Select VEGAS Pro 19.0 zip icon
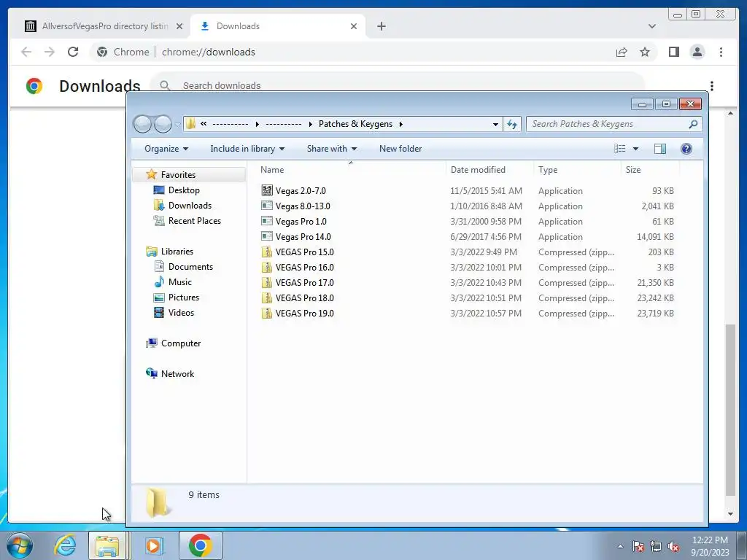The image size is (747, 560). pyautogui.click(x=267, y=314)
